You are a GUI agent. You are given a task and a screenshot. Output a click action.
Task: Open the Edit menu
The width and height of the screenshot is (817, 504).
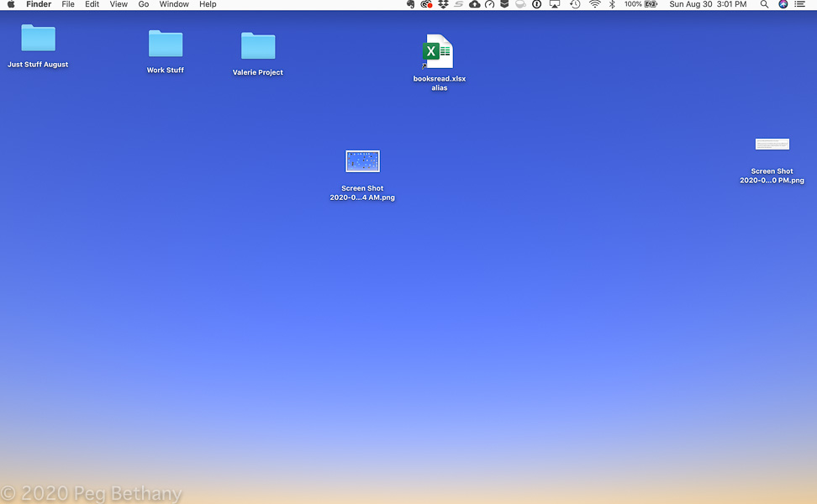[92, 4]
